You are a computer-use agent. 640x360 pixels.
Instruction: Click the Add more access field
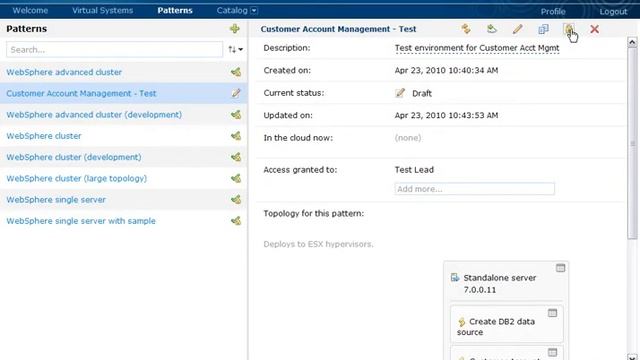(x=474, y=189)
